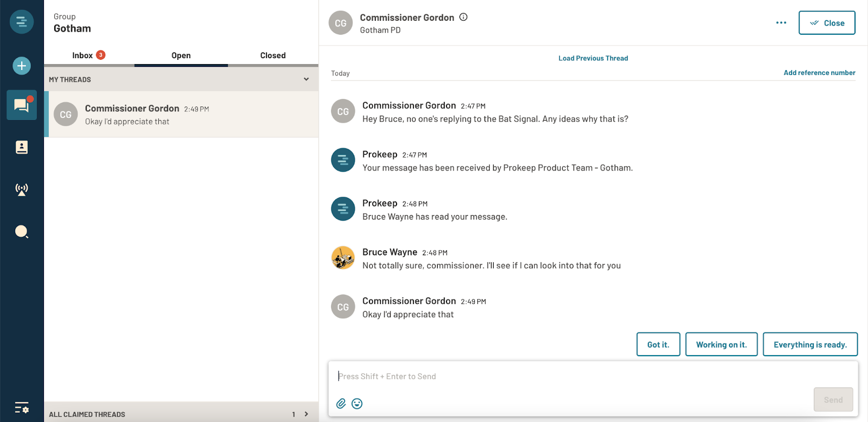Switch to the Open tab
Image resolution: width=868 pixels, height=422 pixels.
tap(181, 55)
